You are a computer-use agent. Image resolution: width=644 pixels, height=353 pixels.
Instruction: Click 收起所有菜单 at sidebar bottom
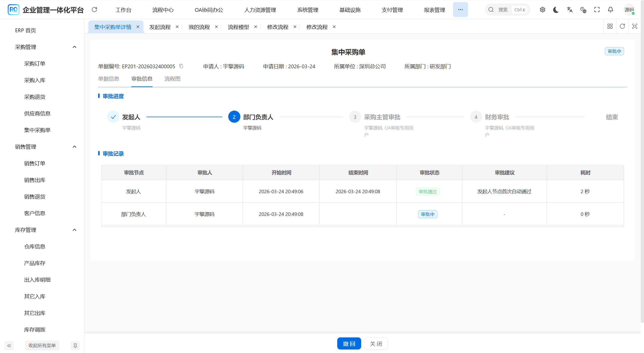tap(42, 345)
